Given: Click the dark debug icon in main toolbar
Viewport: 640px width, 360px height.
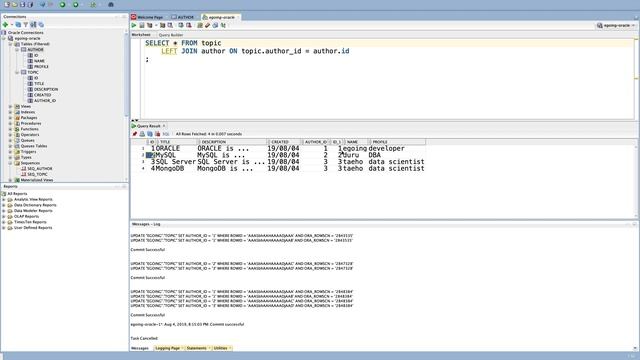Looking at the screenshot, I should tap(111, 4).
